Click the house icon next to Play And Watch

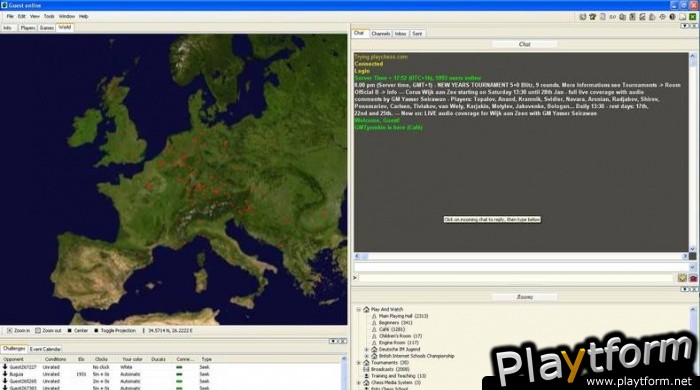366,309
